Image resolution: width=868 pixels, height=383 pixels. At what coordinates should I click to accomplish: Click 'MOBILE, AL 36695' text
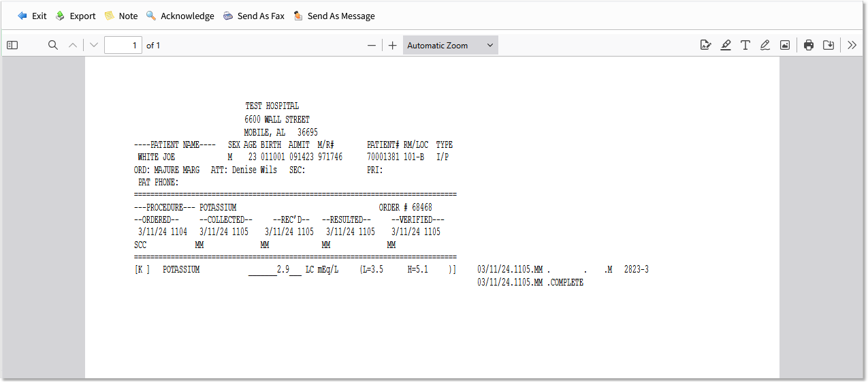click(280, 132)
